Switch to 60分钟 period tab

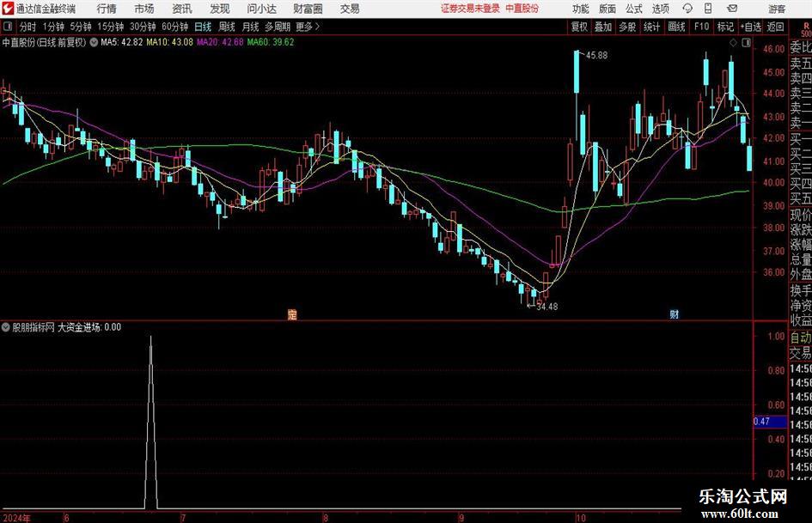175,27
